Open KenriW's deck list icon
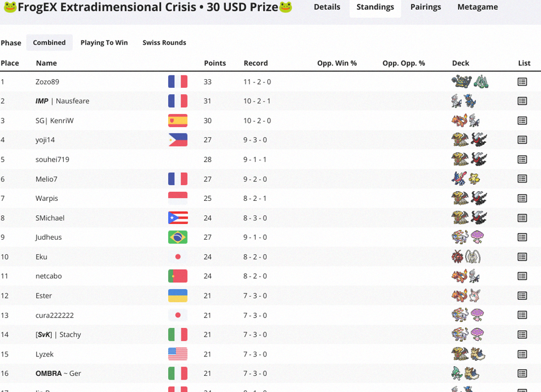The image size is (541, 392). coord(522,121)
